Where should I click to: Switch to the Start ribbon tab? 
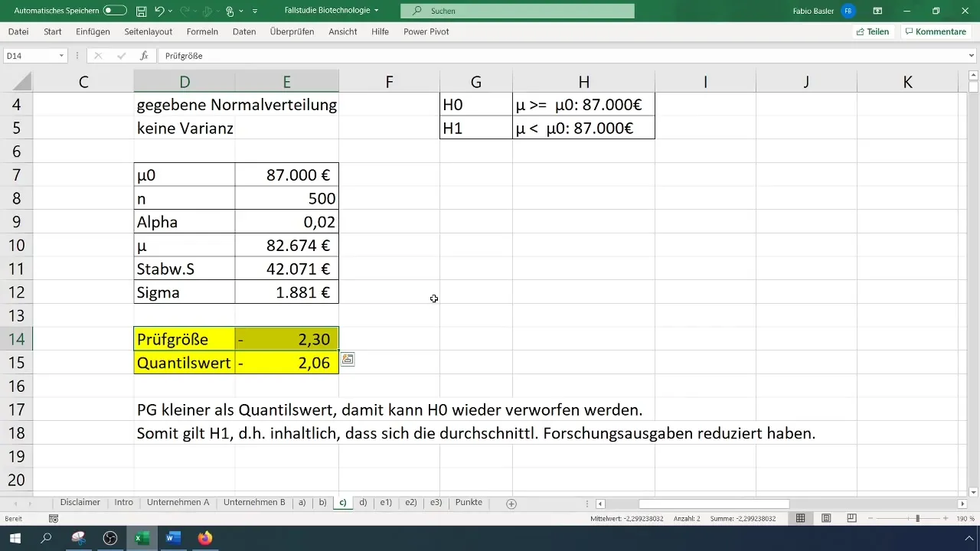coord(53,32)
